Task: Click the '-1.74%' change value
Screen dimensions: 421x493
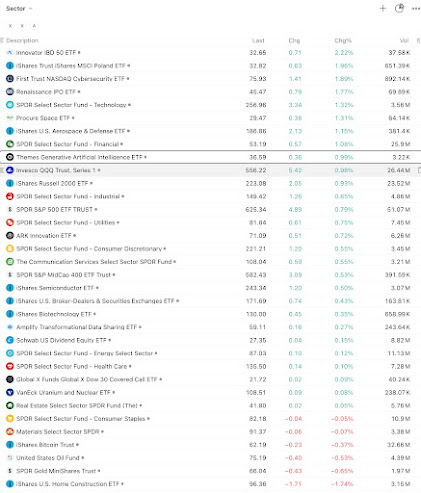Action: click(342, 484)
